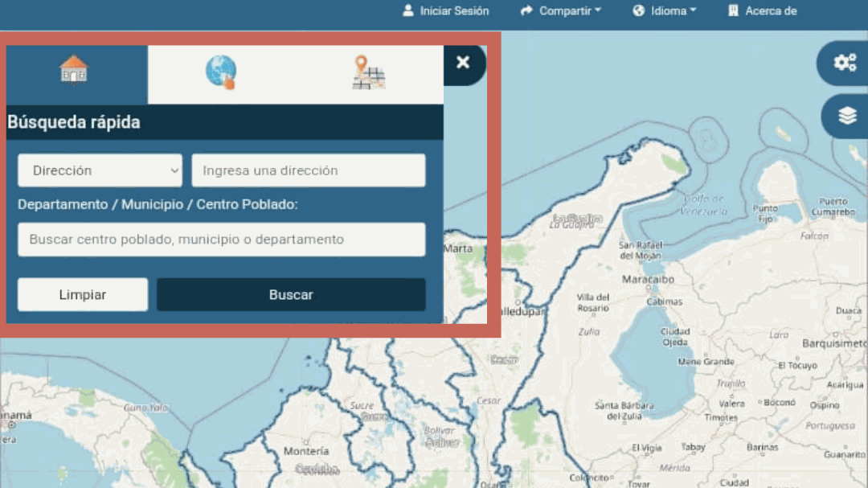Click the Golfo de Venezuela label

pos(705,205)
